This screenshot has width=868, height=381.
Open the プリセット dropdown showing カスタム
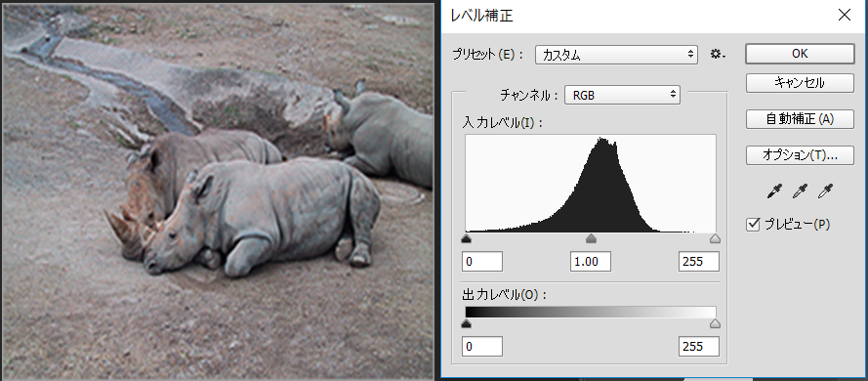pos(616,55)
